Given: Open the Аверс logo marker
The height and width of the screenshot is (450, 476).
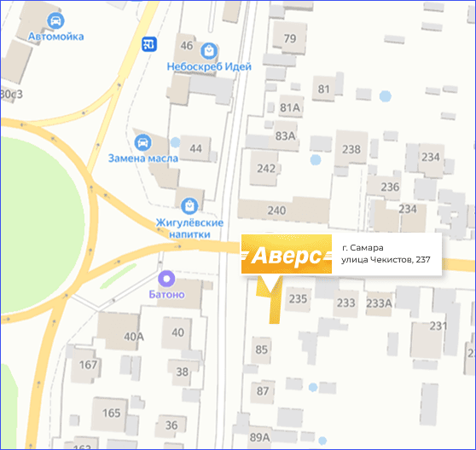Looking at the screenshot, I should pos(287,254).
